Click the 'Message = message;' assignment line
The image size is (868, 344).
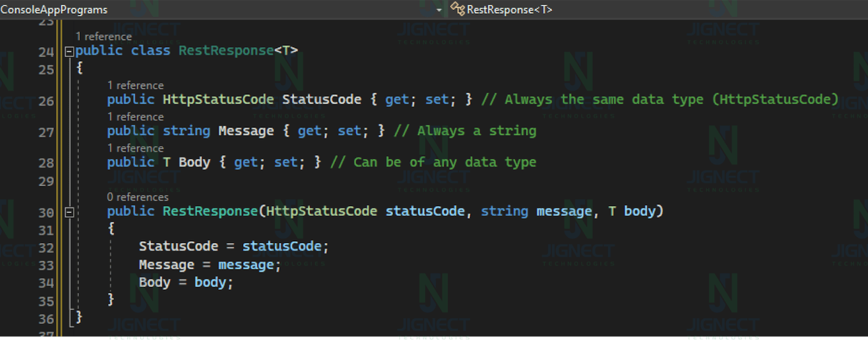pos(210,265)
